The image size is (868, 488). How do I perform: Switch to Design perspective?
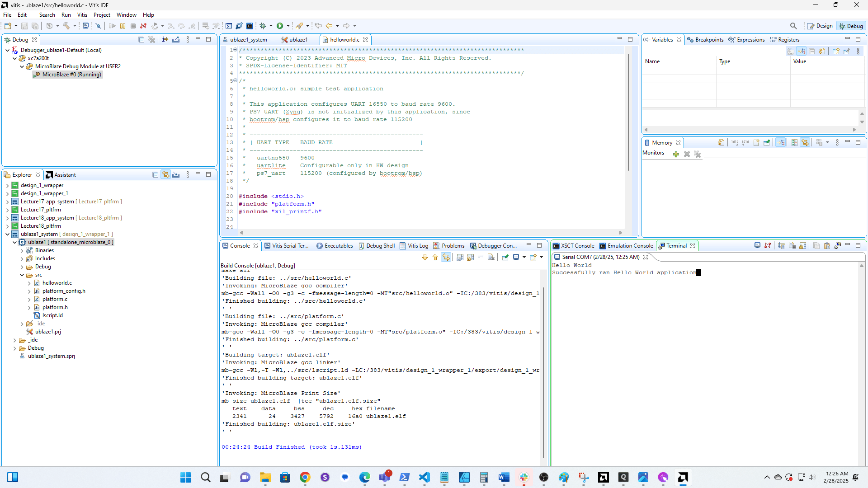pyautogui.click(x=821, y=26)
